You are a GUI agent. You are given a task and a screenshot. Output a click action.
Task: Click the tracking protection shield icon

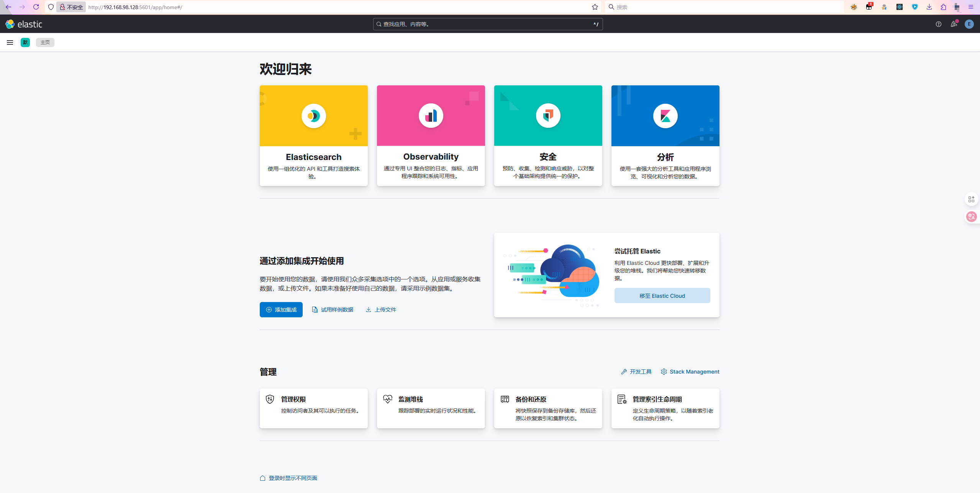(51, 7)
